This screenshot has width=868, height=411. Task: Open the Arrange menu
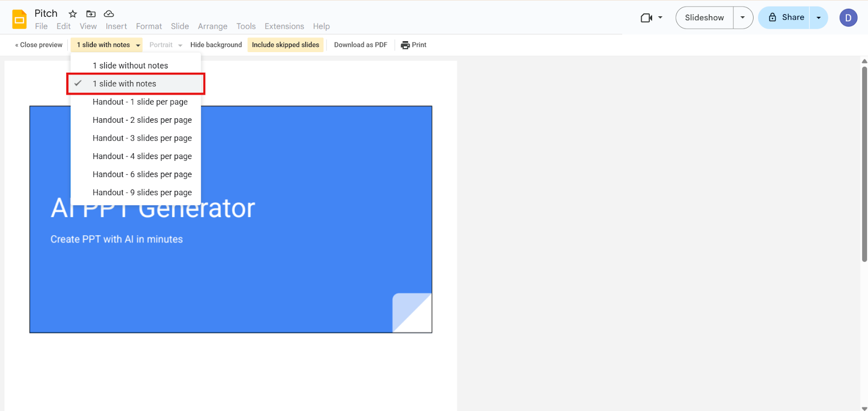pos(213,26)
